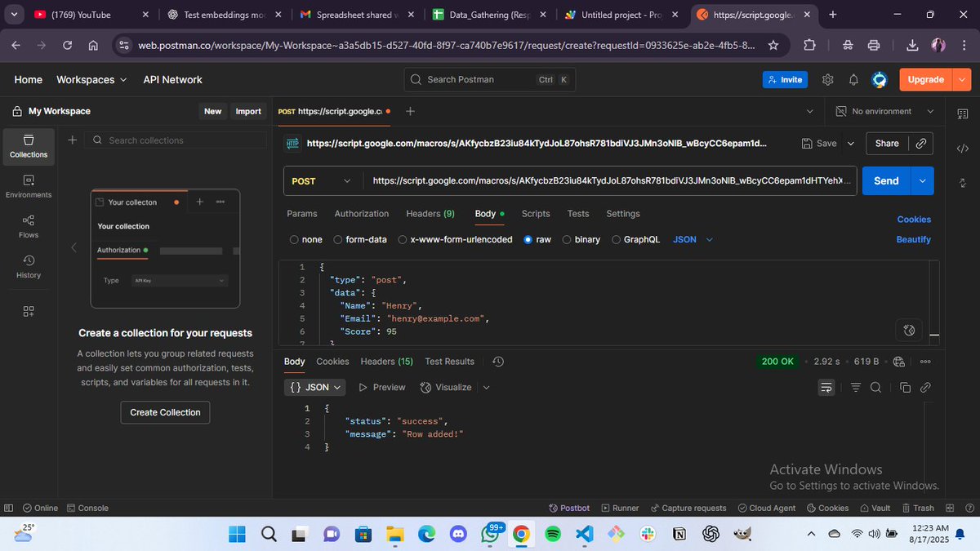This screenshot has width=980, height=551.
Task: Expand the Save options dropdown arrow
Action: coord(850,143)
